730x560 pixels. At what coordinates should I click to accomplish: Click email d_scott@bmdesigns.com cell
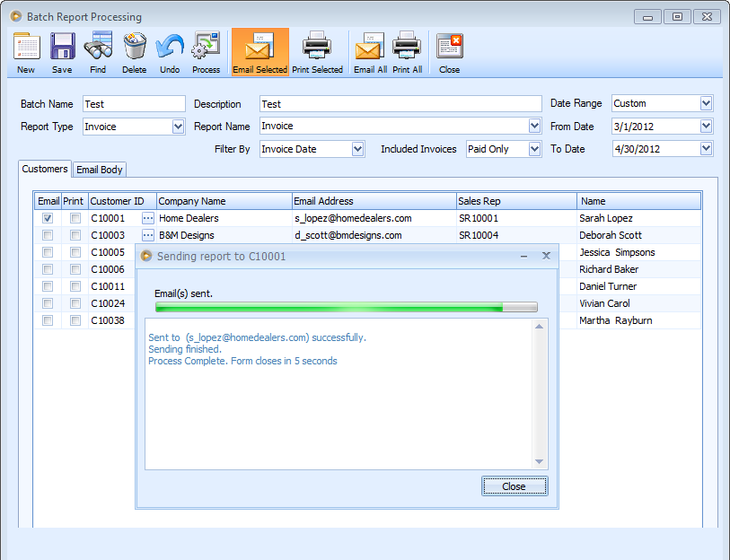click(374, 235)
